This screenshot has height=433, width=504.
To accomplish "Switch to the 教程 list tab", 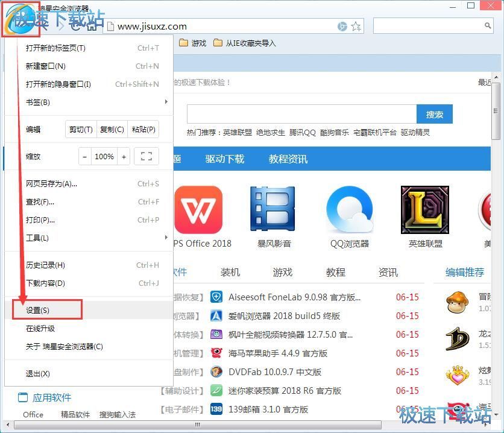I will coord(336,272).
